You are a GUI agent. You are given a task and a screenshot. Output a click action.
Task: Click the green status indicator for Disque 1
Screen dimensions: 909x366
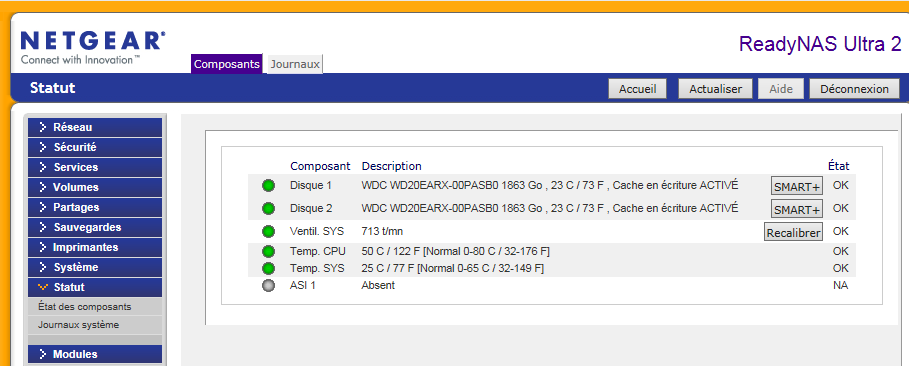268,186
